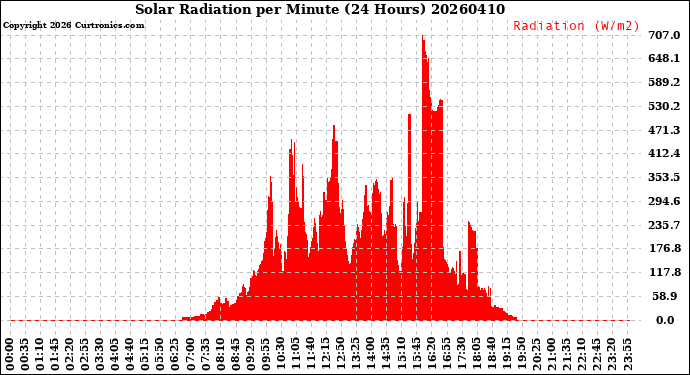Click the 23:55 time axis label
Screen dimensions: 690x375
click(627, 355)
